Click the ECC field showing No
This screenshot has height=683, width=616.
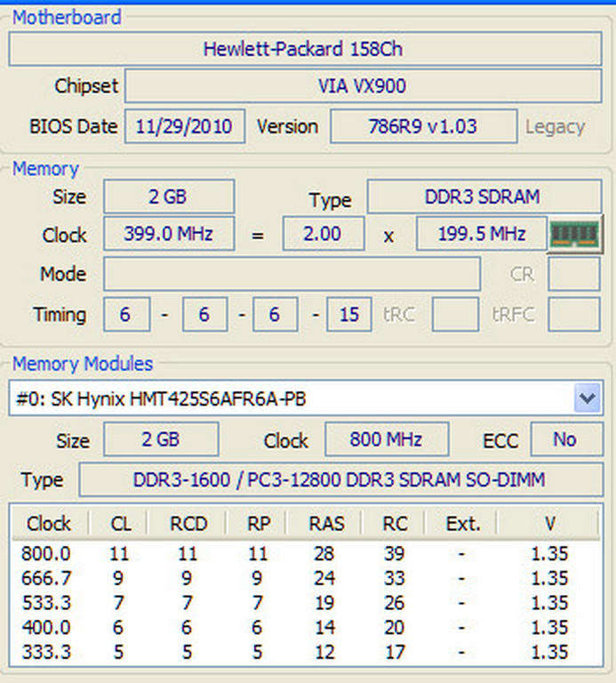tap(567, 439)
